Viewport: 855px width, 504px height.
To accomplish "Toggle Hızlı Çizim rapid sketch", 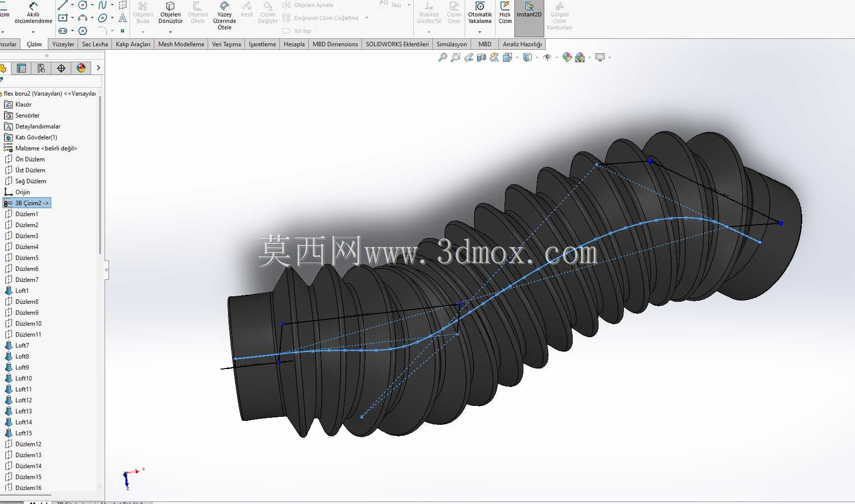I will (x=505, y=12).
